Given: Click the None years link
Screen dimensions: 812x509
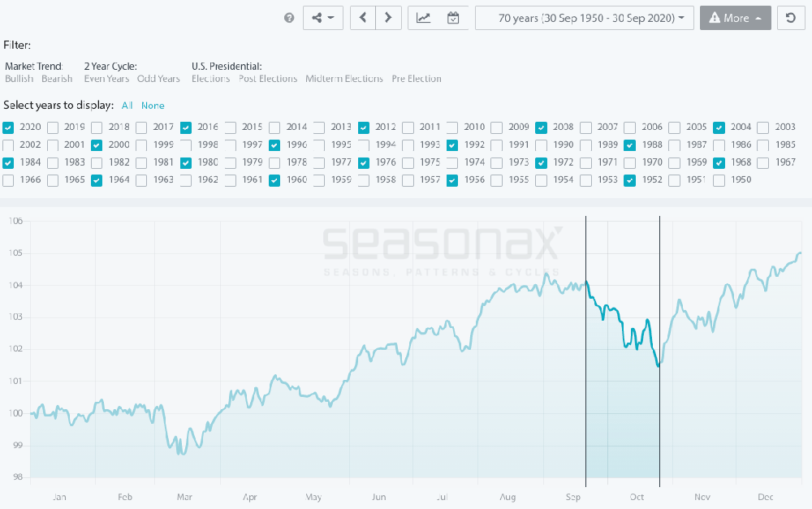Looking at the screenshot, I should 153,106.
